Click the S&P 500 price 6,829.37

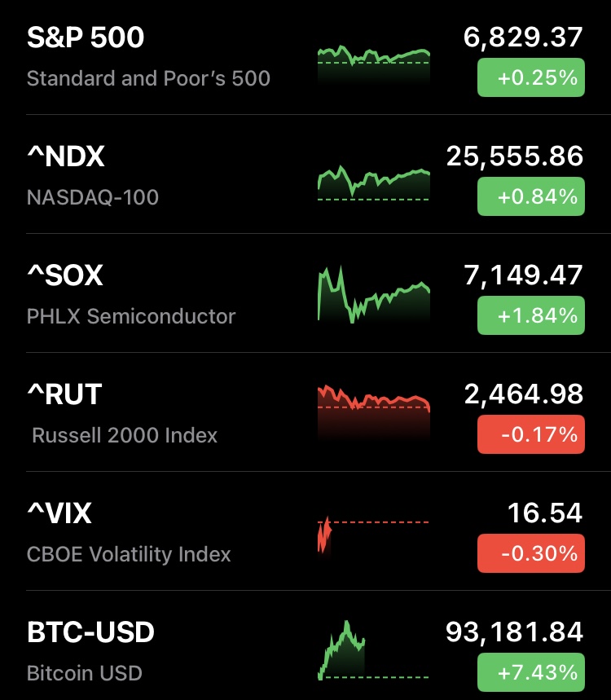522,37
